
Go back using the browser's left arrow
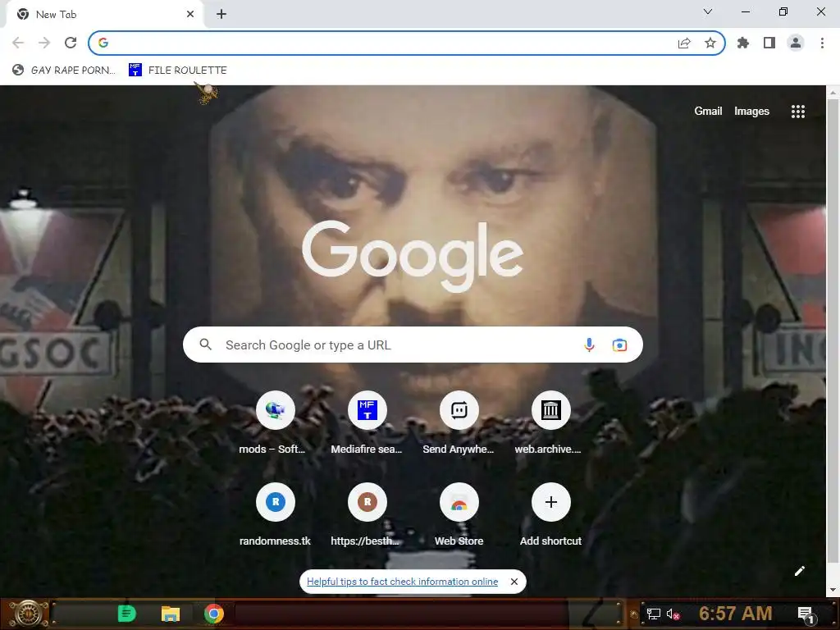click(x=18, y=43)
